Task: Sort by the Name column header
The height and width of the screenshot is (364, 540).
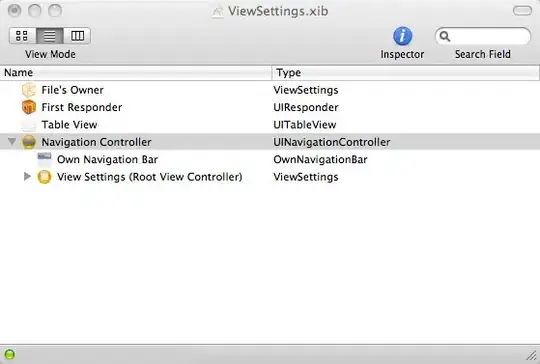Action: (x=136, y=73)
